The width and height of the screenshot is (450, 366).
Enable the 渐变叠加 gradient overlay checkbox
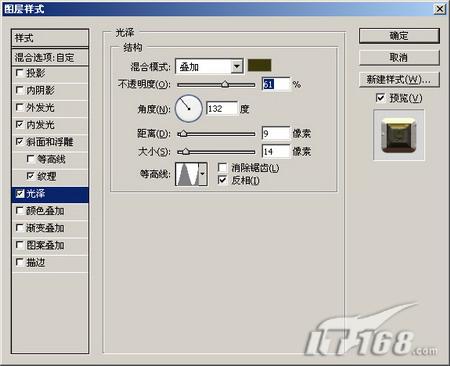pyautogui.click(x=19, y=228)
